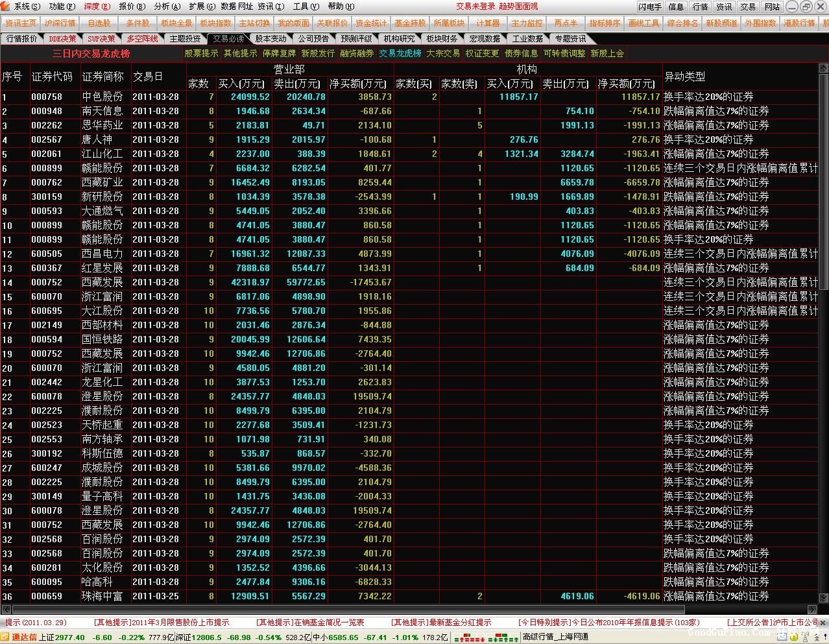Open ticker link 在销基金简况一览表
Image resolution: width=829 pixels, height=644 pixels.
pyautogui.click(x=310, y=623)
